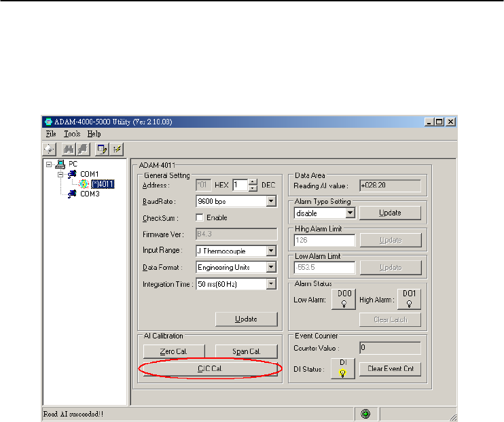The image size is (504, 422).
Task: Open the Alarm Type Setting dropdown
Action: 350,213
